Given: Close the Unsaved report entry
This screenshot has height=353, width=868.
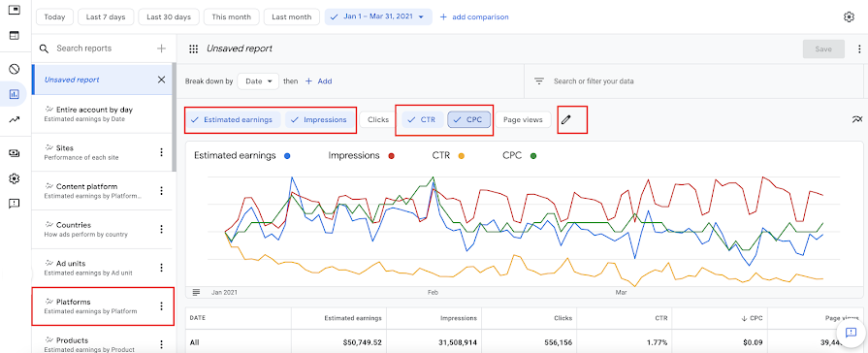Looking at the screenshot, I should pos(162,80).
